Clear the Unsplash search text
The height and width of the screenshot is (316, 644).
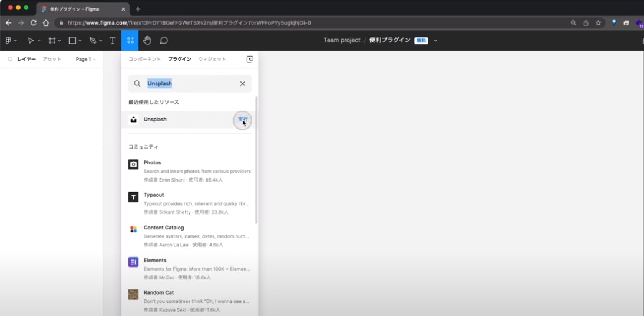coord(242,84)
